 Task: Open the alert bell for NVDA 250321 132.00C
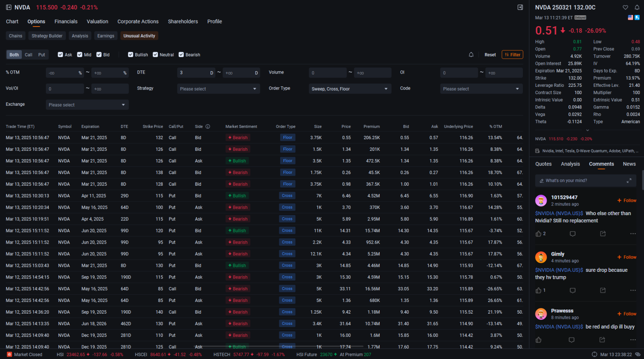pyautogui.click(x=637, y=7)
